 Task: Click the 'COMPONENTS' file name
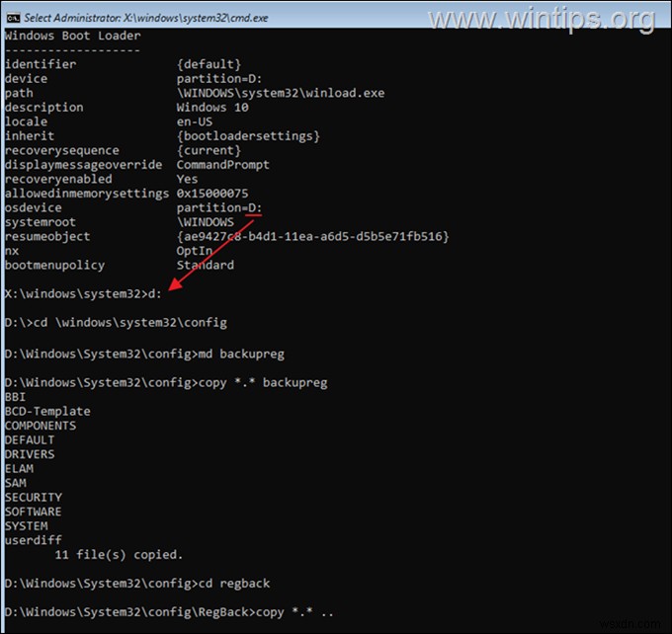[x=41, y=426]
